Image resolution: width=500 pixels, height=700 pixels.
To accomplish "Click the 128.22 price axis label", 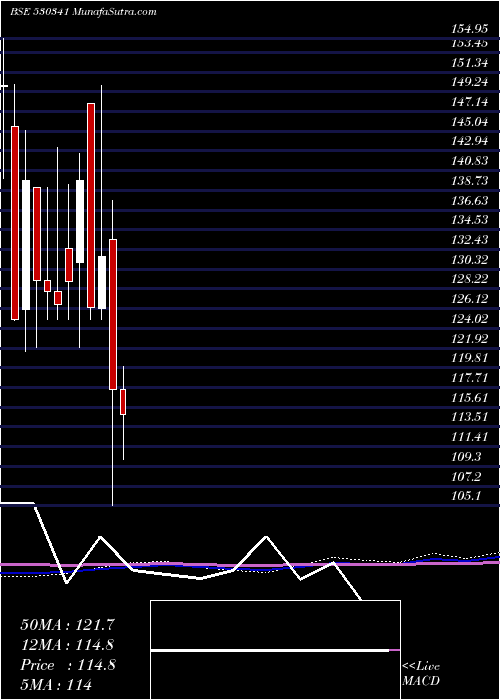I will click(x=470, y=279).
